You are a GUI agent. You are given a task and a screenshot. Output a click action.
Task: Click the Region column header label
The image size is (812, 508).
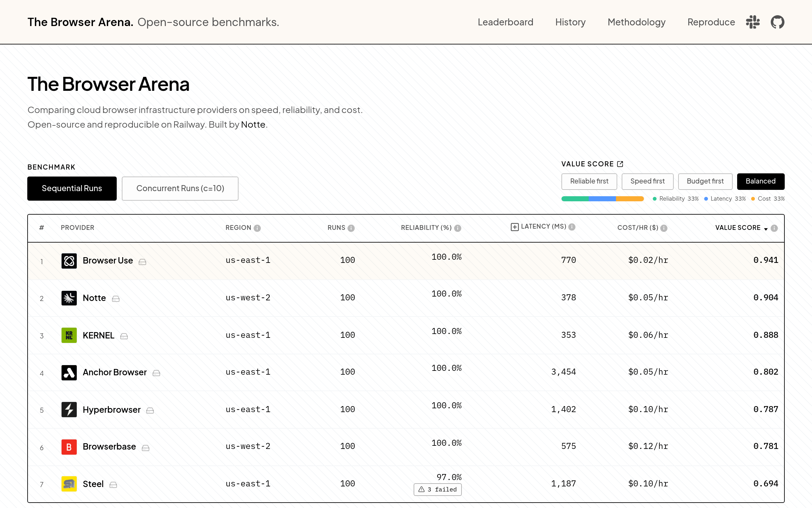(x=238, y=228)
